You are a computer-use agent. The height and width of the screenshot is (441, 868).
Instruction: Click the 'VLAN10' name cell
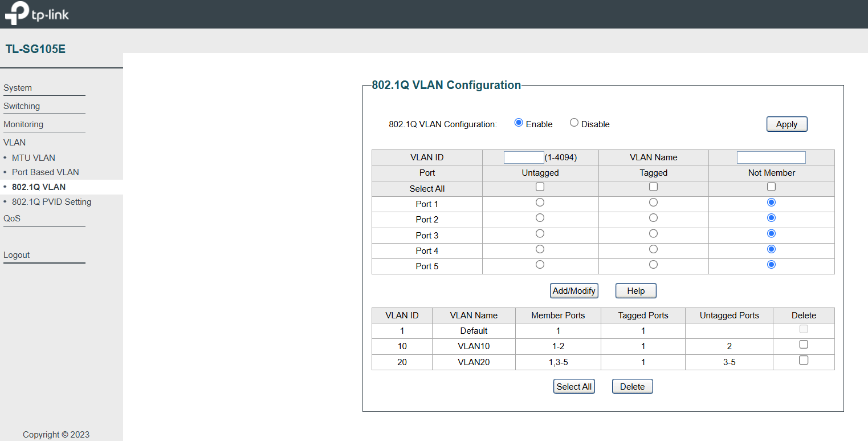tap(474, 346)
